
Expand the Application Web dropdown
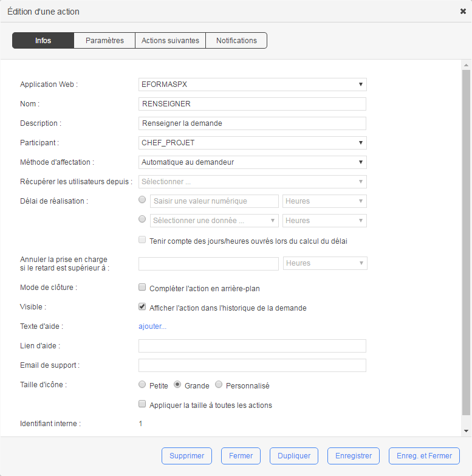pyautogui.click(x=252, y=85)
